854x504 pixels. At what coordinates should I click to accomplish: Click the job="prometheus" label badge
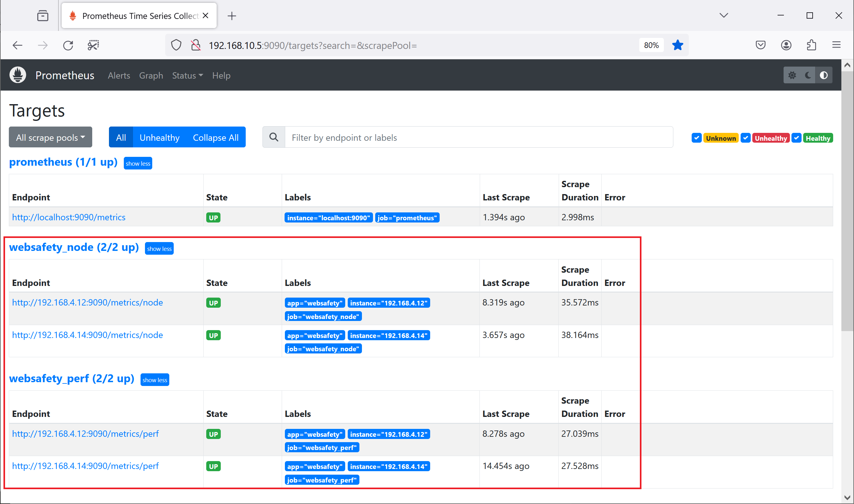point(407,218)
